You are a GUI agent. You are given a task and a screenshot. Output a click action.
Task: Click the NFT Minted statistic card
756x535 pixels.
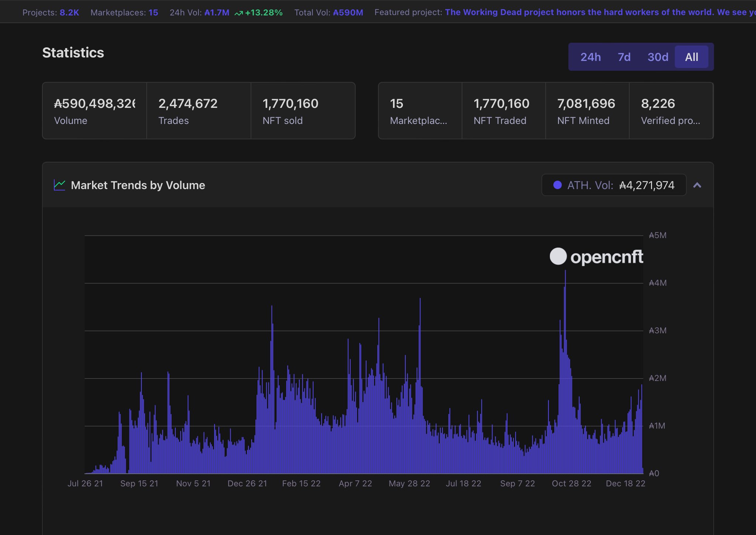[x=587, y=110]
